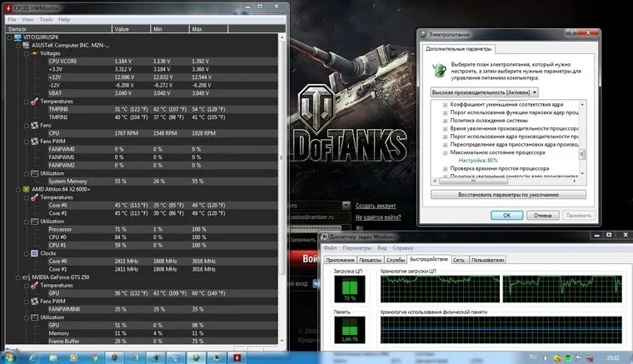The width and height of the screenshot is (633, 364).
Task: Click the chip icon beside AMD Athlon 64 X2 6000+
Action: click(27, 189)
